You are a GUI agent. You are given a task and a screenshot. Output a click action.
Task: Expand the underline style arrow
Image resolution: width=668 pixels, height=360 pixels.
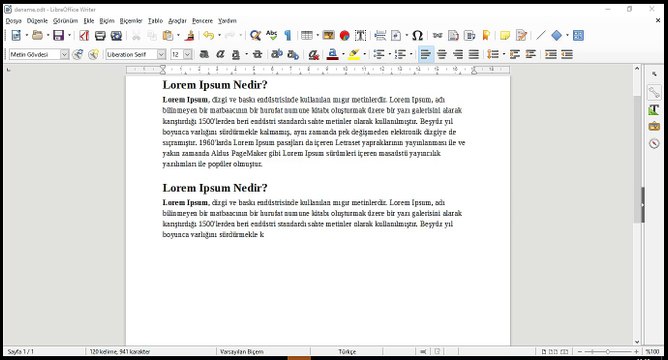tap(246, 54)
